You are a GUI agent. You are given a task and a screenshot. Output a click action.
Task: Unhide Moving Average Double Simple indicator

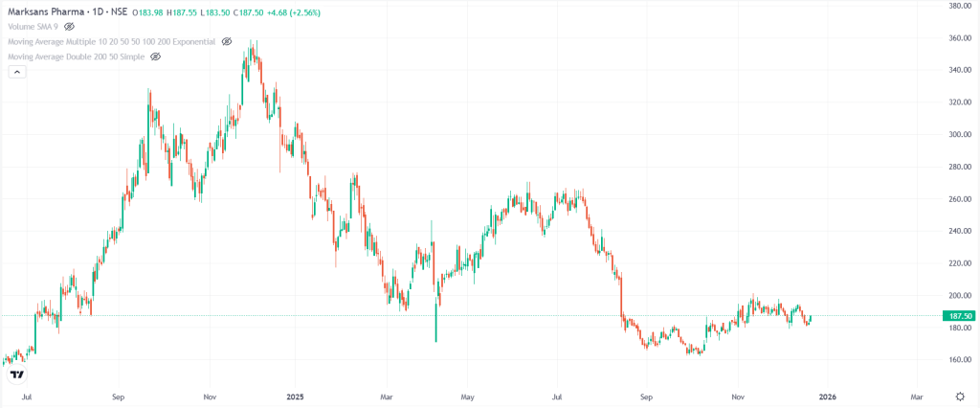point(155,57)
